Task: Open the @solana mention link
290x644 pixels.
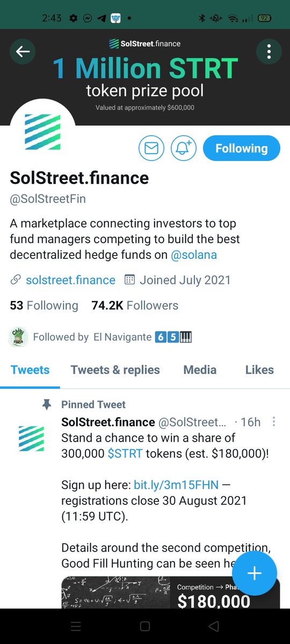Action: [x=194, y=255]
